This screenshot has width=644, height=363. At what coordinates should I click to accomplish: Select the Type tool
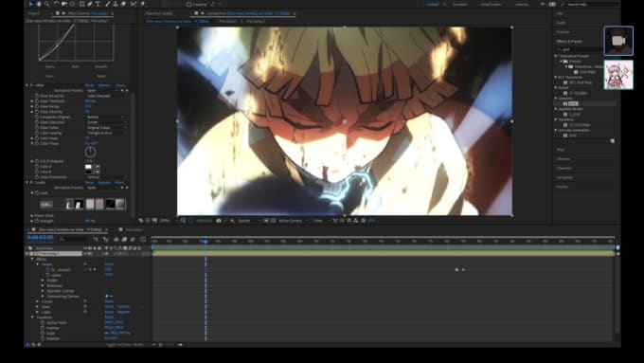98,4
